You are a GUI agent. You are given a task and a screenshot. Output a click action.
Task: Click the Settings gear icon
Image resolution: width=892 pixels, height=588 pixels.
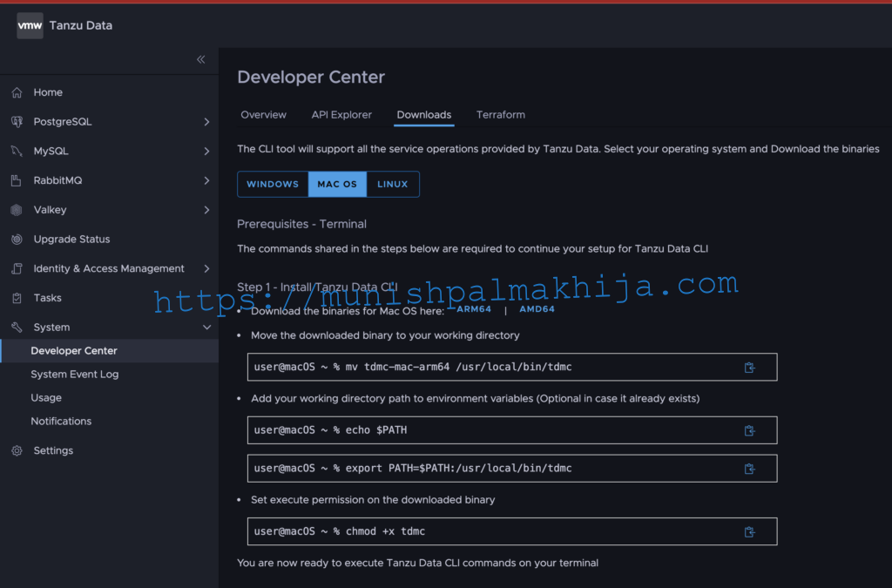point(17,450)
